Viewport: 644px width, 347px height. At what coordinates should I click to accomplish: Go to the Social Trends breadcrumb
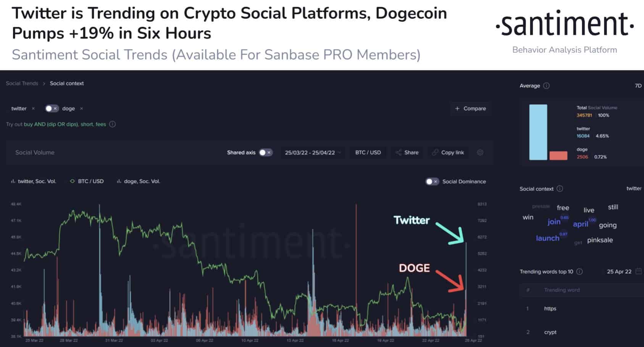pos(22,83)
